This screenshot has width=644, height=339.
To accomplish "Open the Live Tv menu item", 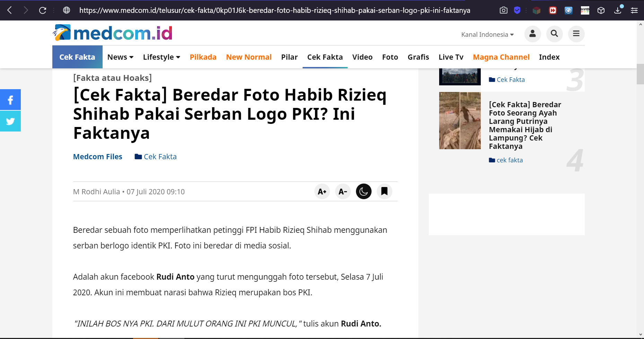I will tap(451, 57).
